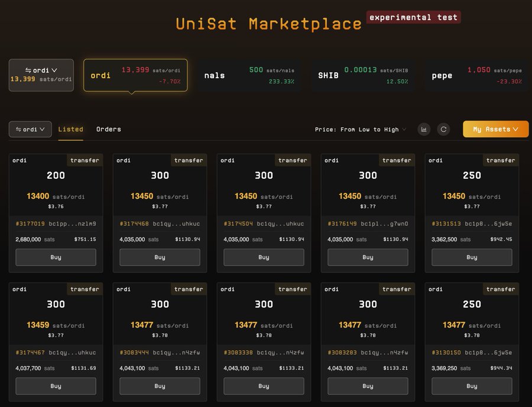Buy the listing with inscription #3176149
The width and height of the screenshot is (532, 407).
tap(368, 257)
